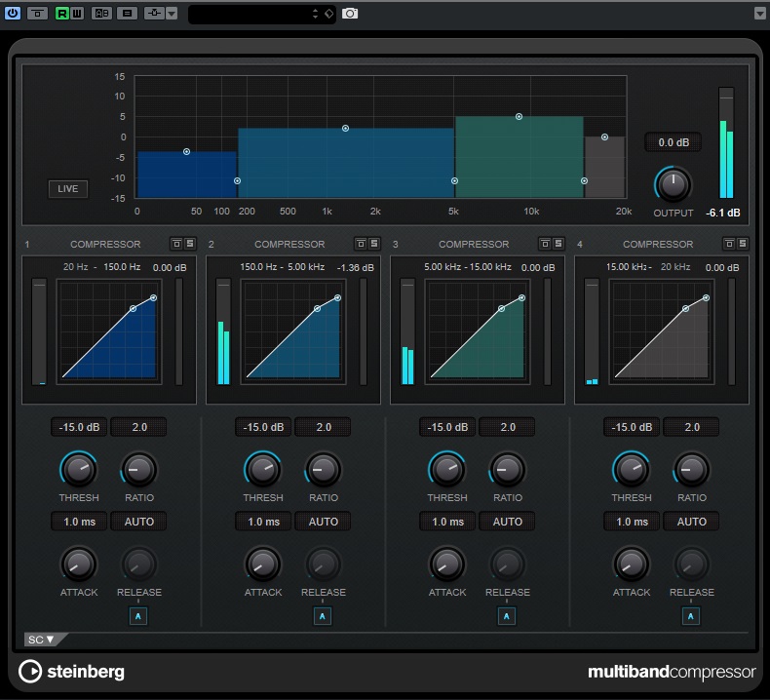Screen dimensions: 770x700
Task: Click band 2 RATIO knob
Action: [324, 470]
